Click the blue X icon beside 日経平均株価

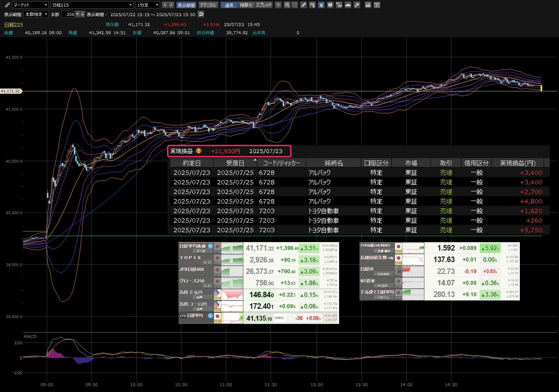[x=210, y=246]
